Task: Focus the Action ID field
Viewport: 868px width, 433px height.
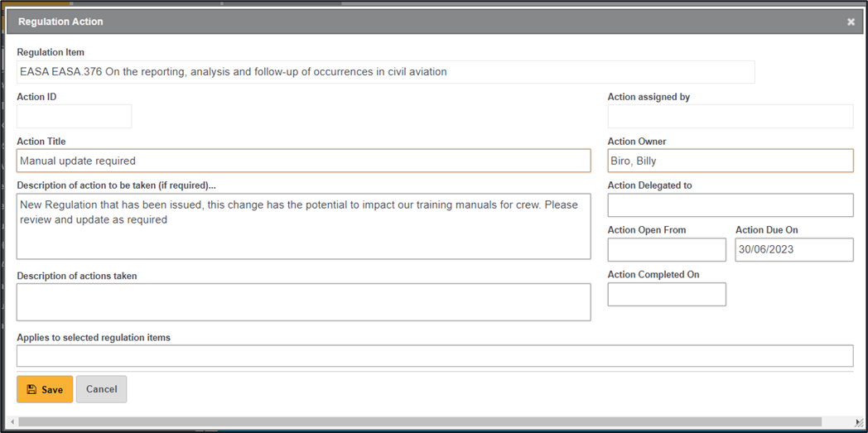Action: point(74,117)
